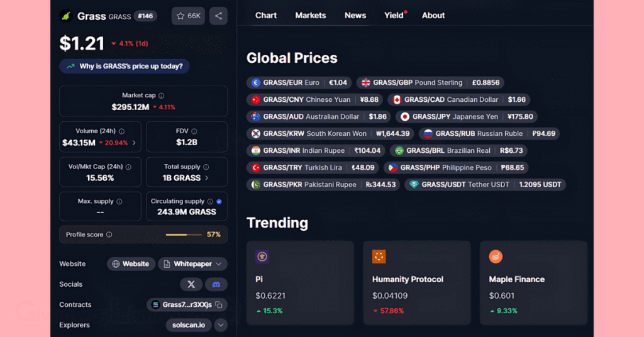The width and height of the screenshot is (644, 337).
Task: Click the Profile score progress bar
Action: (x=184, y=235)
